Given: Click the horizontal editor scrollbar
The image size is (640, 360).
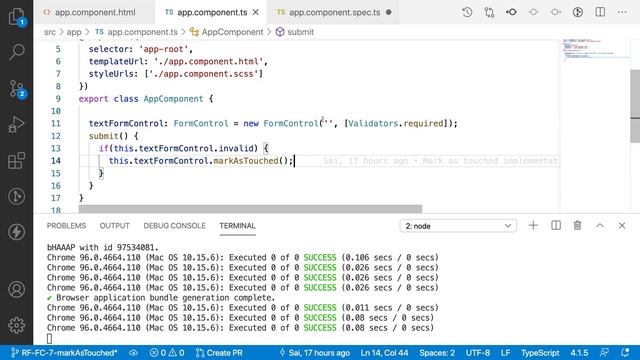Looking at the screenshot, I should pos(250,209).
